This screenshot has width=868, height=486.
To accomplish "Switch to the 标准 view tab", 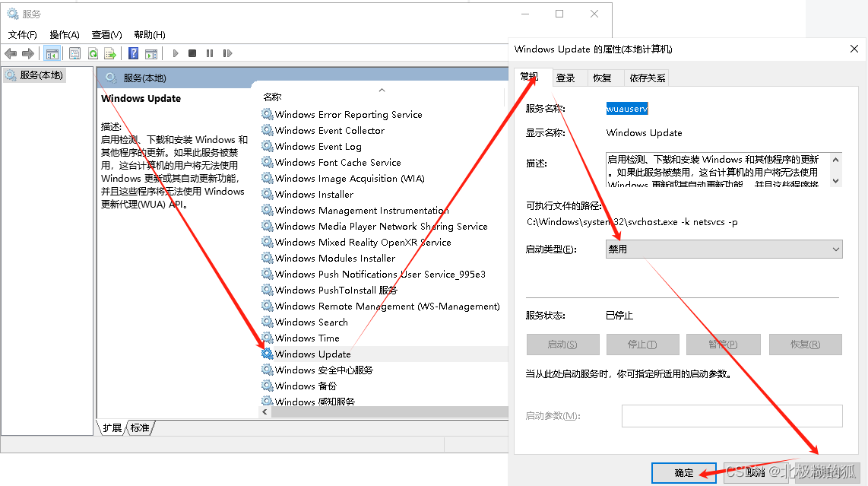I will point(140,427).
